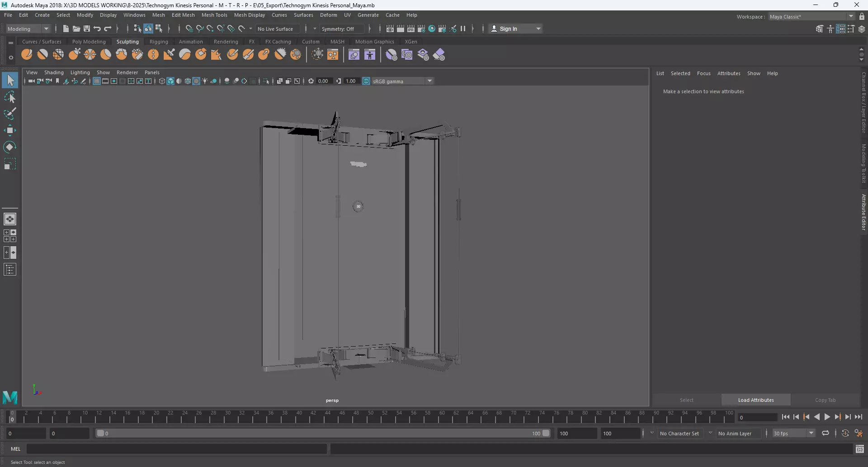The width and height of the screenshot is (868, 467).
Task: Toggle Auto Keyframe mode
Action: (x=845, y=433)
